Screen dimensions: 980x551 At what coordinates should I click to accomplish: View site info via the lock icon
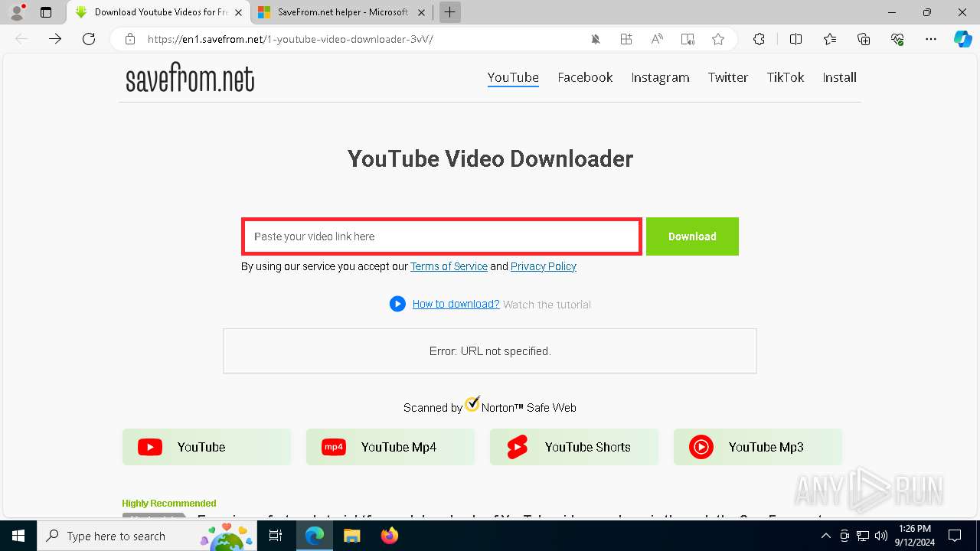pos(130,39)
